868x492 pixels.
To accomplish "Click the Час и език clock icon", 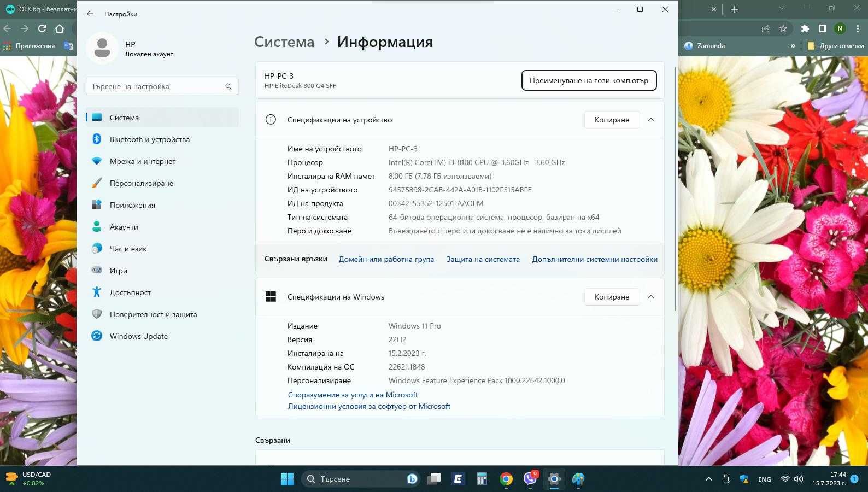I will [97, 249].
